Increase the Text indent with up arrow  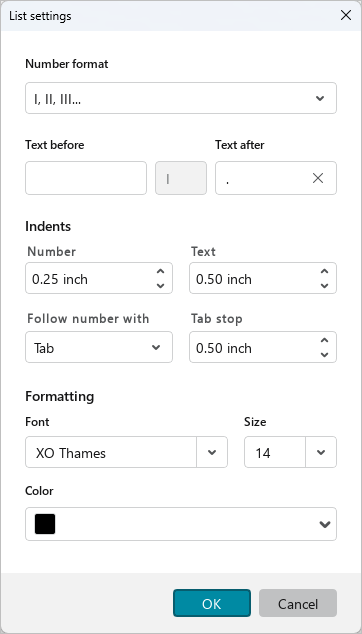pos(324,271)
